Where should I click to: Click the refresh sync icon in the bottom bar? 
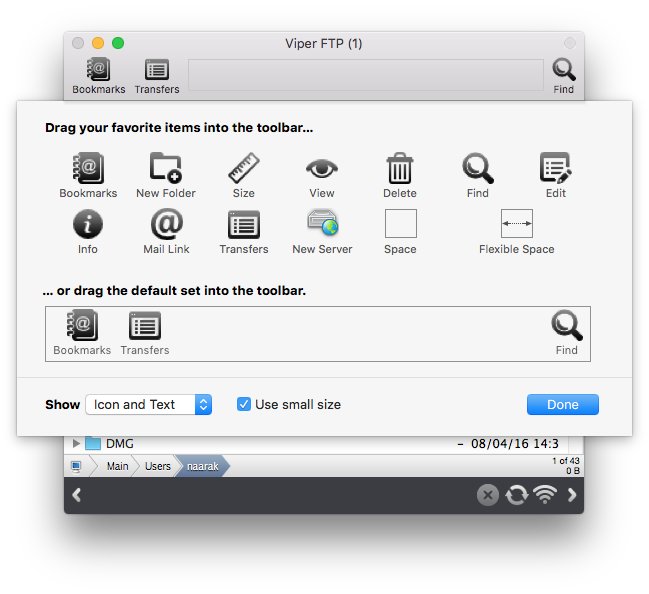pos(517,495)
